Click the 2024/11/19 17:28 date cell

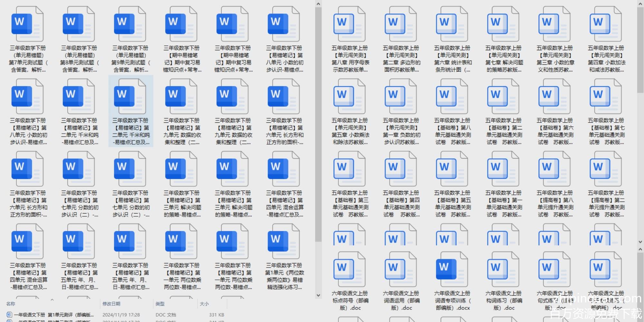[121, 315]
